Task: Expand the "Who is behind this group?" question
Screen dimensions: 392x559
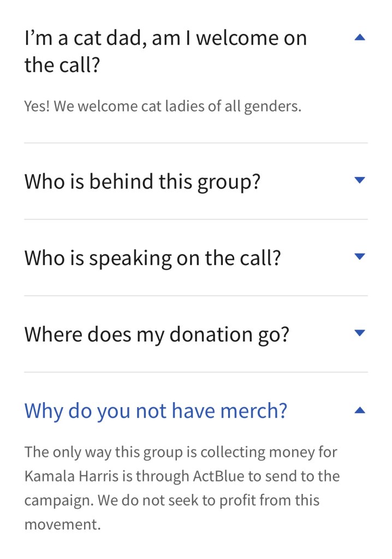Action: [x=142, y=181]
